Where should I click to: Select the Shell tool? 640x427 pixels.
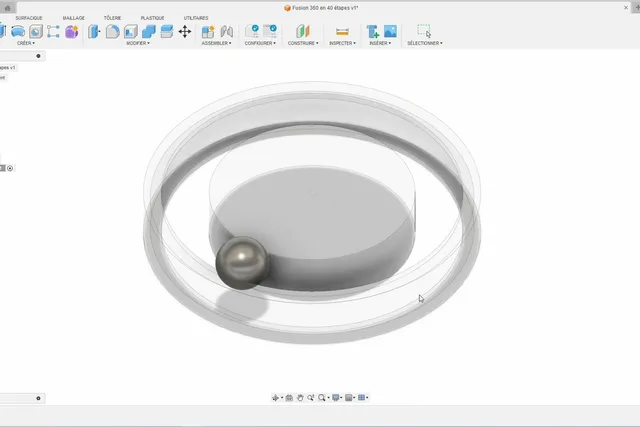[x=131, y=32]
